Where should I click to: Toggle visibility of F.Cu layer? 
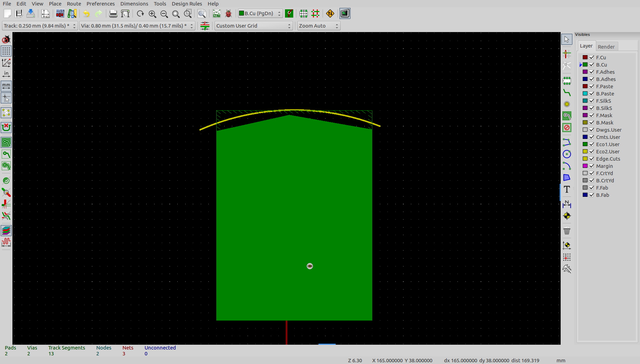592,58
